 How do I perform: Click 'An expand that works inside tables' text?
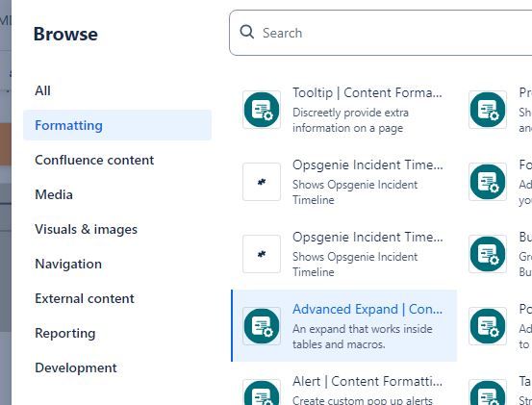click(x=363, y=337)
